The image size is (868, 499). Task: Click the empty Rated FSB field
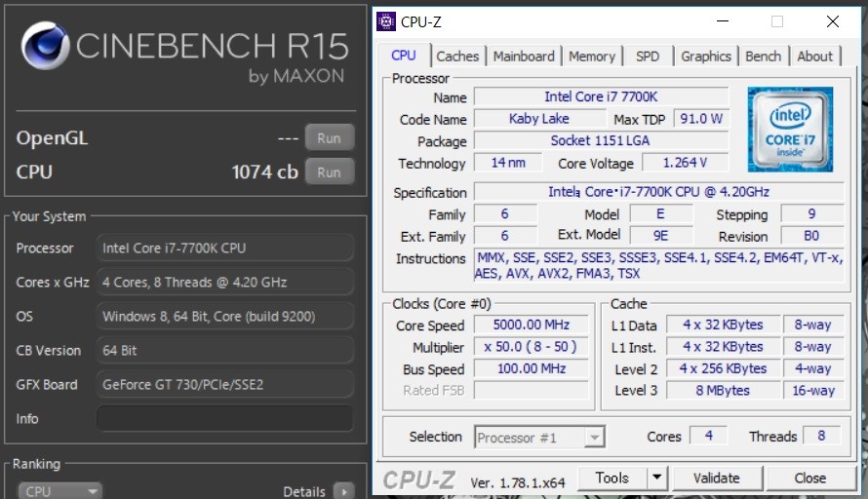pos(532,391)
